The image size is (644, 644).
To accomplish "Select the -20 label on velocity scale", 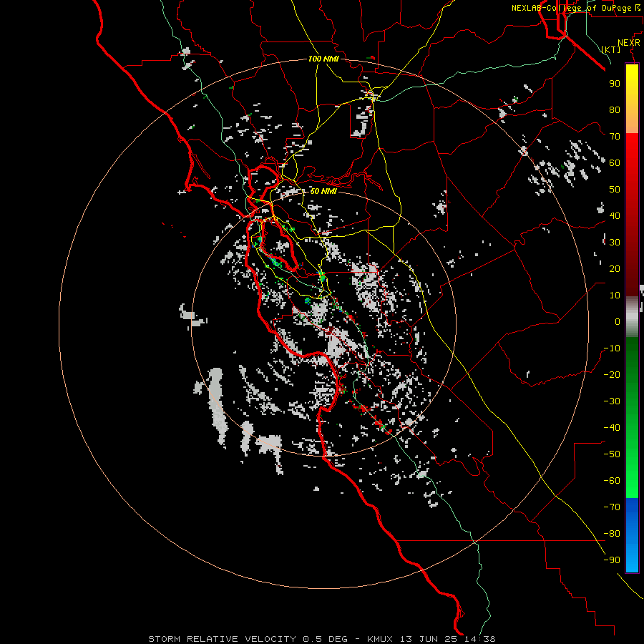I will (x=612, y=374).
